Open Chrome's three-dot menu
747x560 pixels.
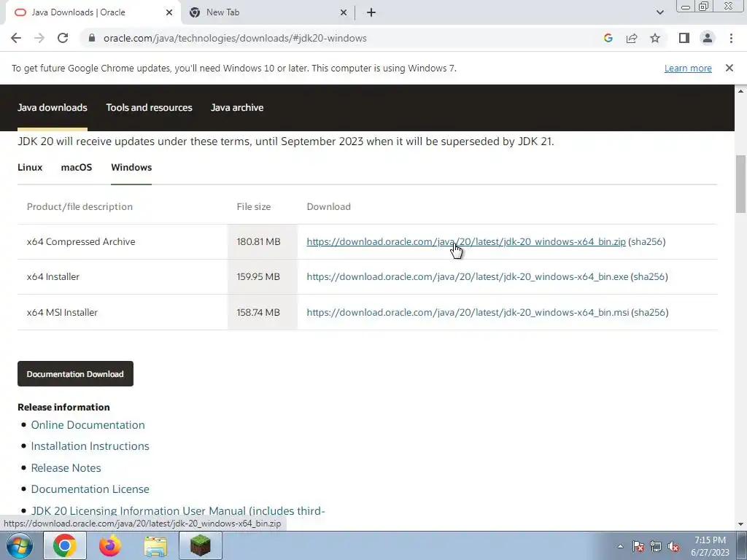(731, 38)
